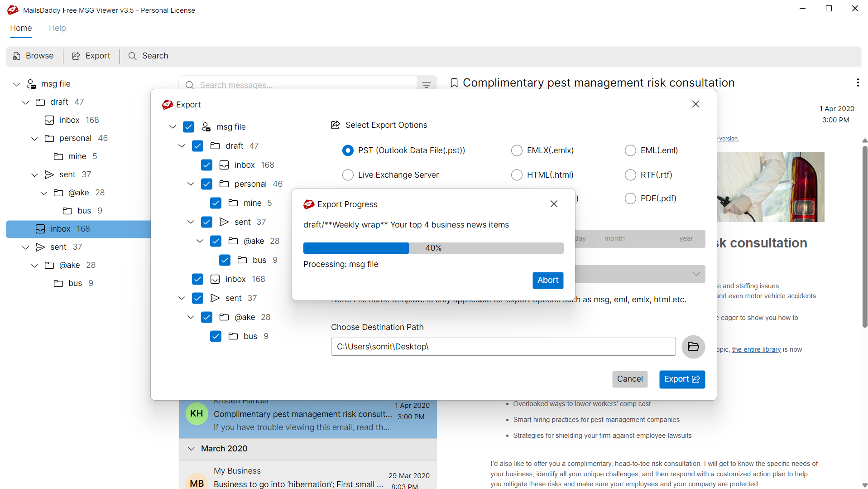868x489 pixels.
Task: Collapse the March 2020 message group
Action: pyautogui.click(x=191, y=449)
